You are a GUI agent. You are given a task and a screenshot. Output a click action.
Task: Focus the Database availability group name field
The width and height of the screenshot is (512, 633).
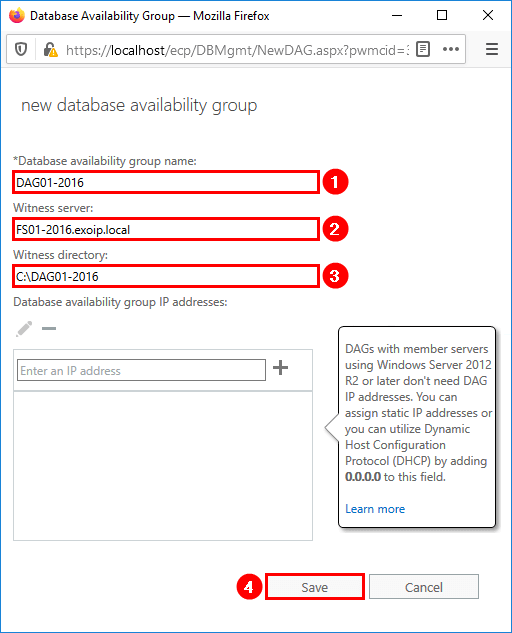(x=166, y=182)
